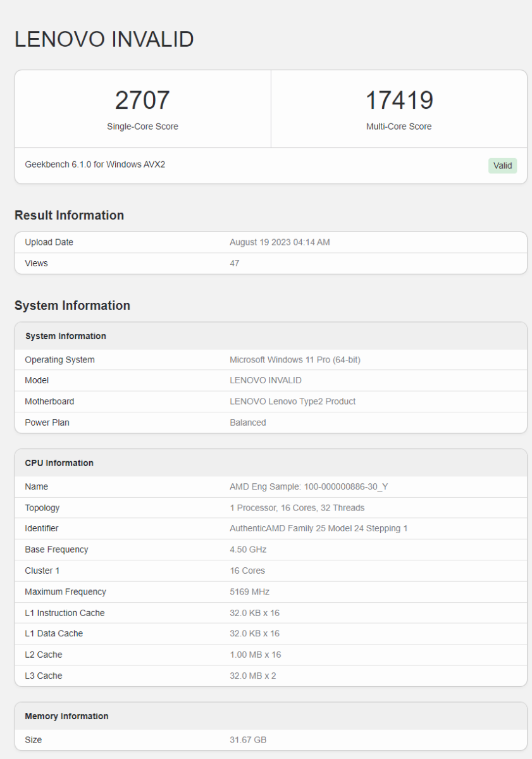Click L2 Cache value 1.00 MB x 16
This screenshot has height=759, width=532.
click(x=256, y=655)
